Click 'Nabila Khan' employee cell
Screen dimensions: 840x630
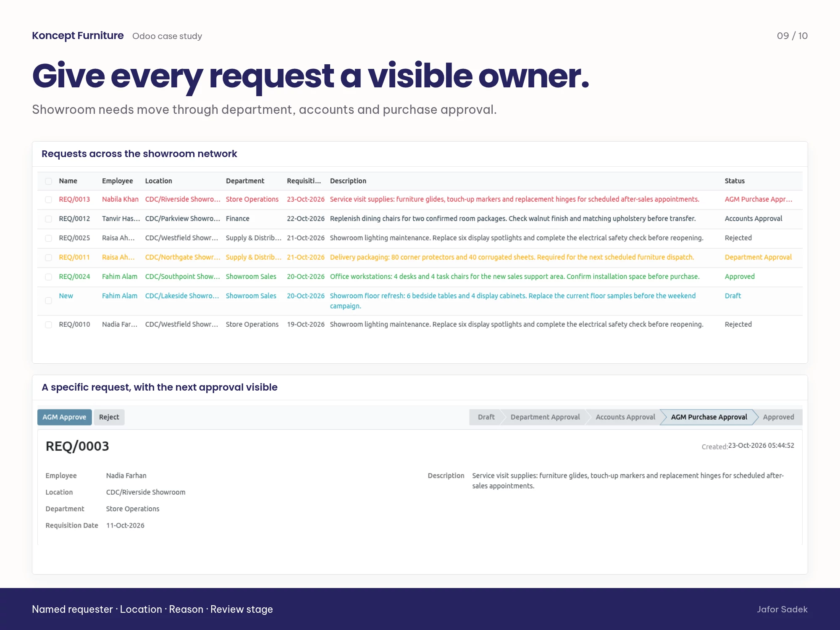coord(120,199)
